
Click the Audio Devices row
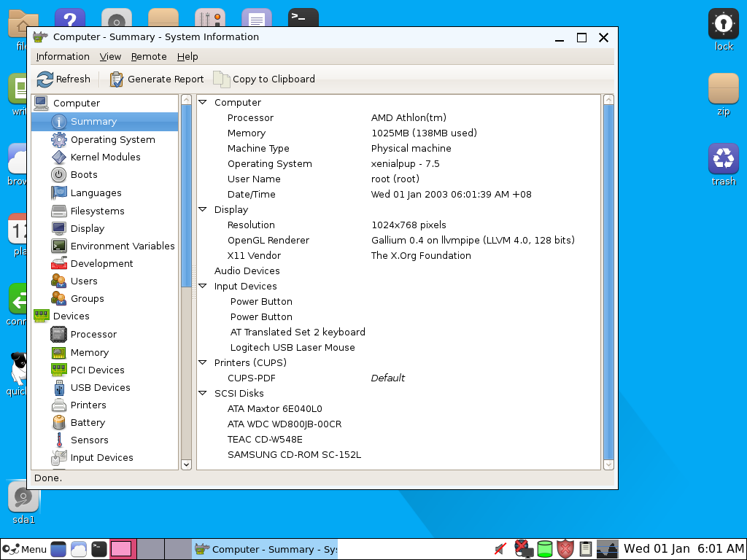coord(399,271)
